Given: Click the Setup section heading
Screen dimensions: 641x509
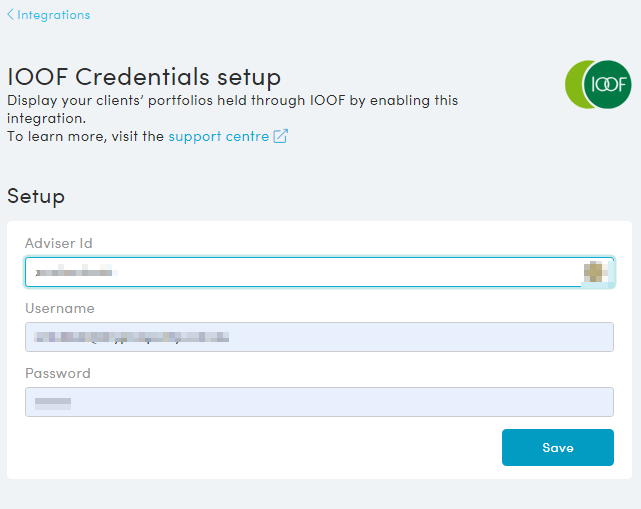Looking at the screenshot, I should [x=36, y=196].
